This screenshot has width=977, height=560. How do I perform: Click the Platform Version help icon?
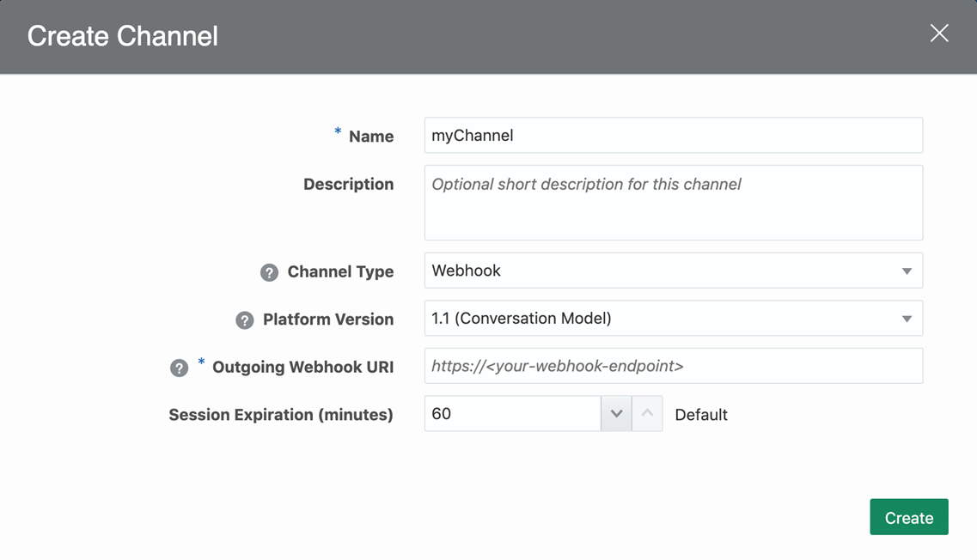pos(245,320)
